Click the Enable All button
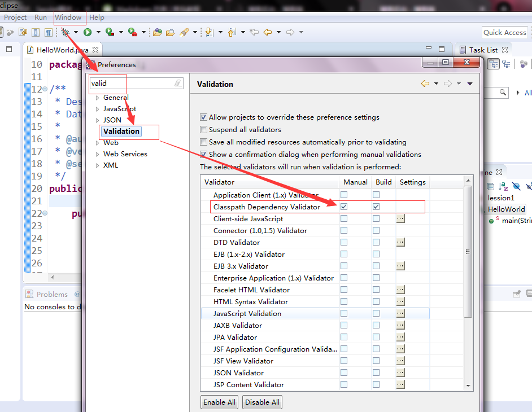 click(x=219, y=402)
